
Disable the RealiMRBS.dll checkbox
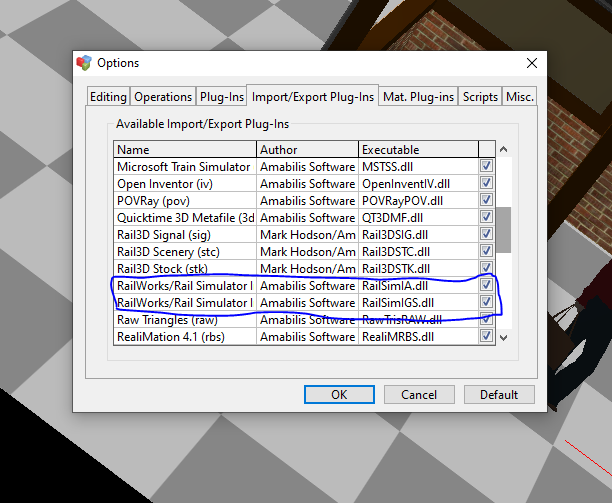pos(486,336)
